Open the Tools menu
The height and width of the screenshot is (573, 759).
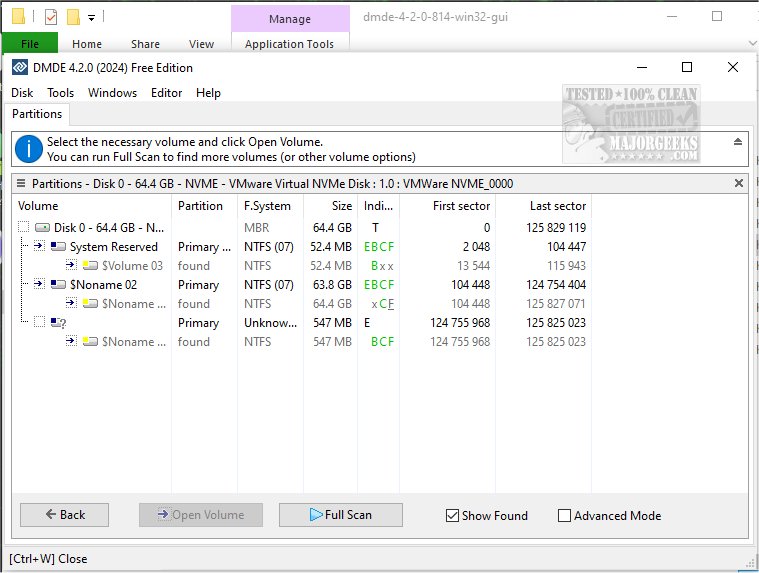[x=61, y=92]
